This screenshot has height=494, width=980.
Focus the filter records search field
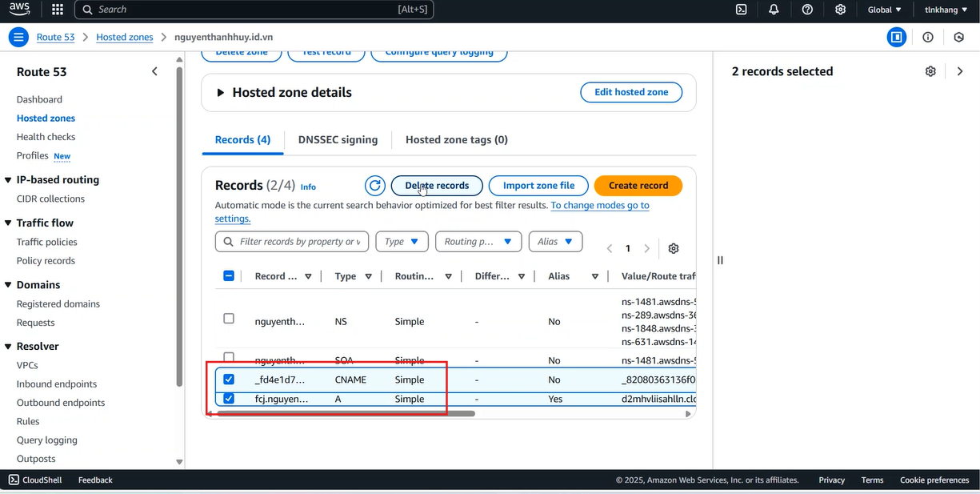tap(292, 242)
